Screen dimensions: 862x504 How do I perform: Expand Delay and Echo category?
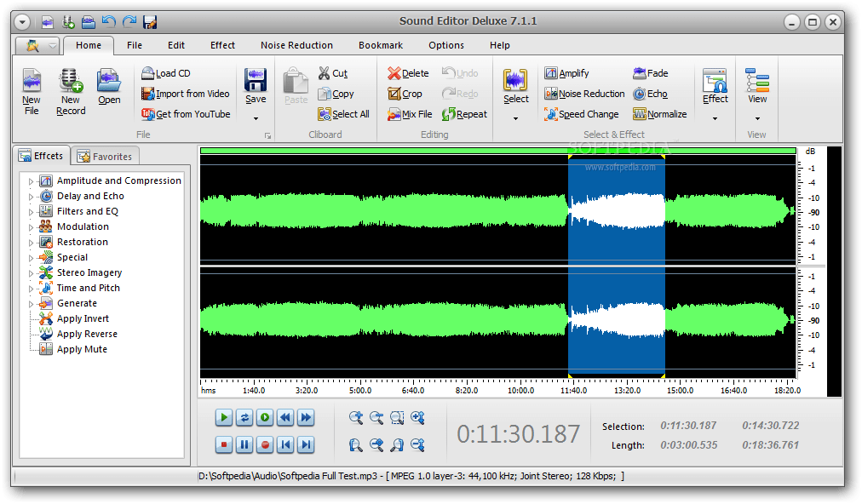(x=31, y=196)
